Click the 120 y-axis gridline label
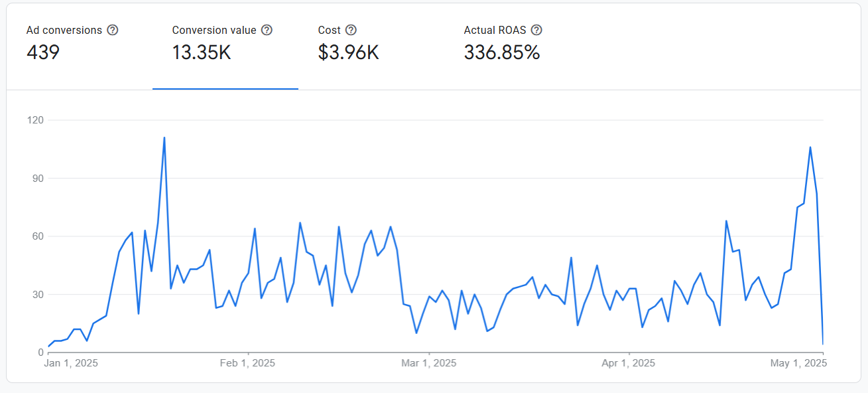The height and width of the screenshot is (393, 868). coord(35,120)
